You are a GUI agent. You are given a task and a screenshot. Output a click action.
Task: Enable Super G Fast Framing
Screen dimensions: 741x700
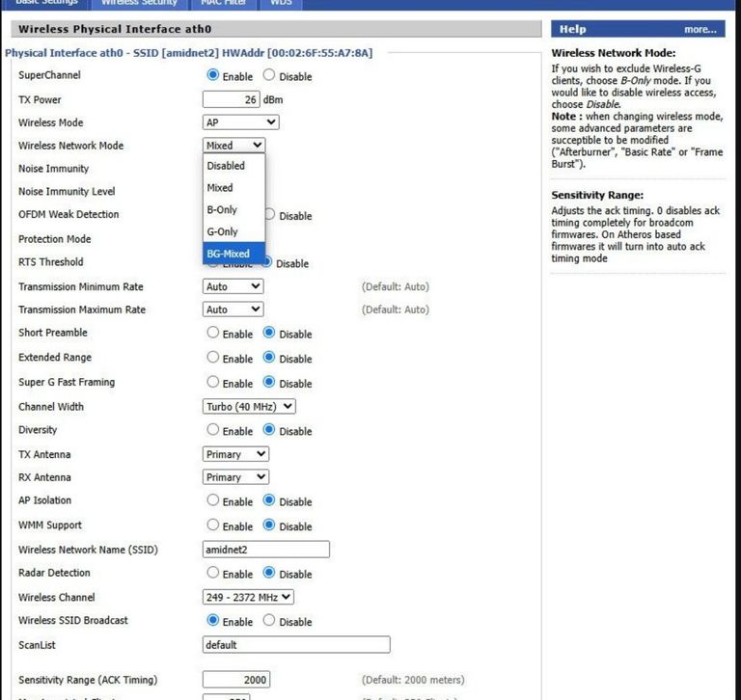coord(213,383)
